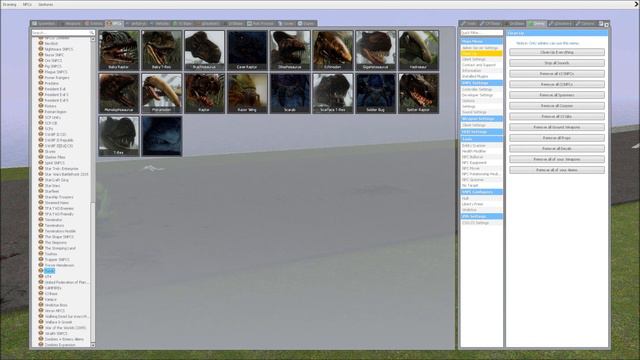
Task: Pick the Brachiosaurus NPC thumbnail
Action: point(204,50)
